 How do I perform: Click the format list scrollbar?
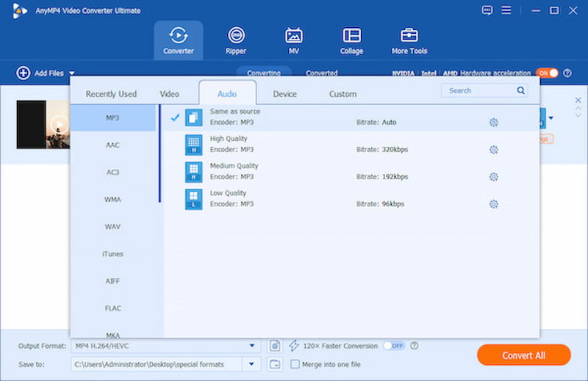[159, 153]
